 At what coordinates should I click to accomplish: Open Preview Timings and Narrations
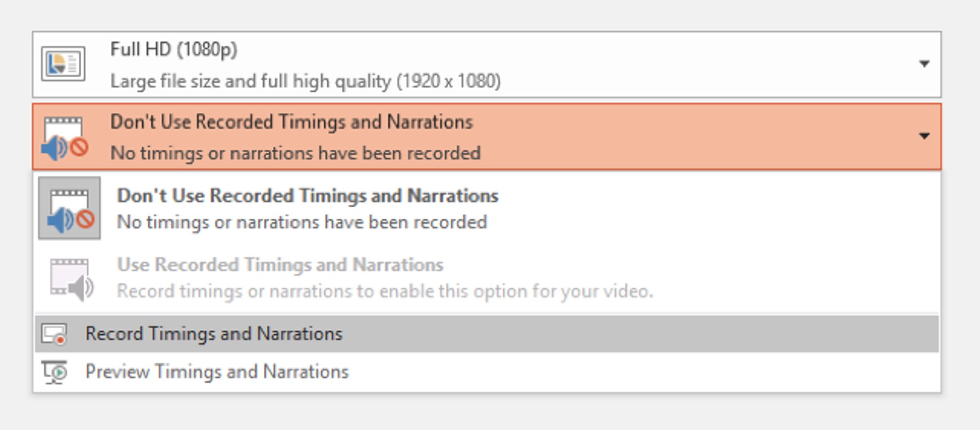217,372
